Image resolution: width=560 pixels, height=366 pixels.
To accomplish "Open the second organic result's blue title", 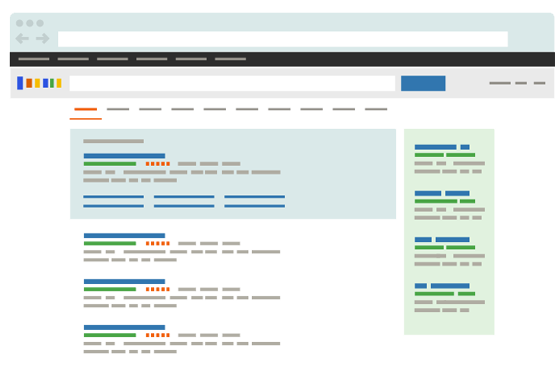I will tap(124, 281).
